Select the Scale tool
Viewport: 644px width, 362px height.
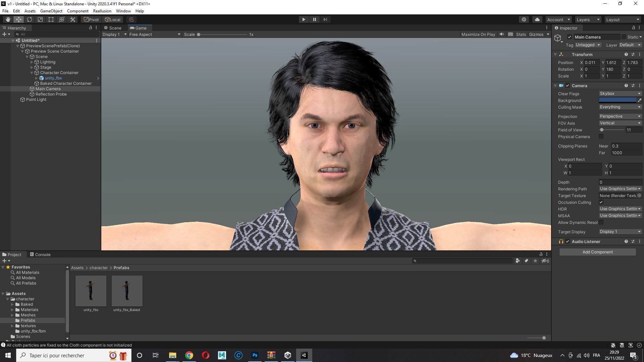(40, 19)
